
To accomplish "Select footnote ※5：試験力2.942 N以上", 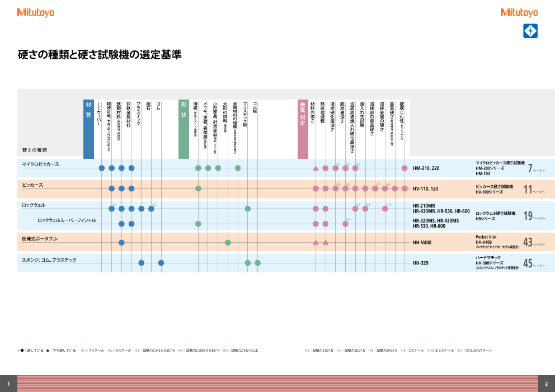I will (x=241, y=351).
